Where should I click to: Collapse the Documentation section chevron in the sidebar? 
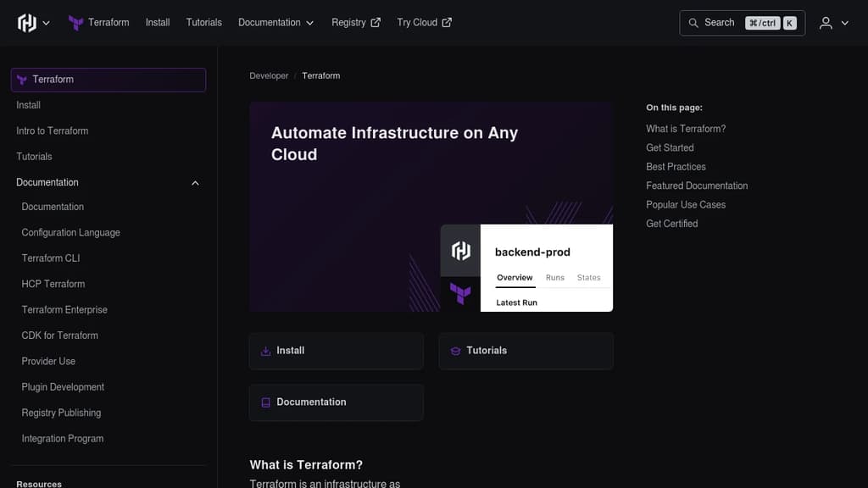[195, 183]
